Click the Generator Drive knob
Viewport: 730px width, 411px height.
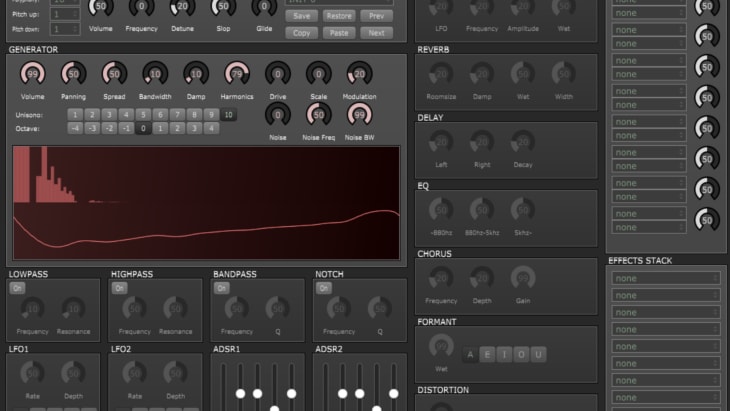[277, 74]
